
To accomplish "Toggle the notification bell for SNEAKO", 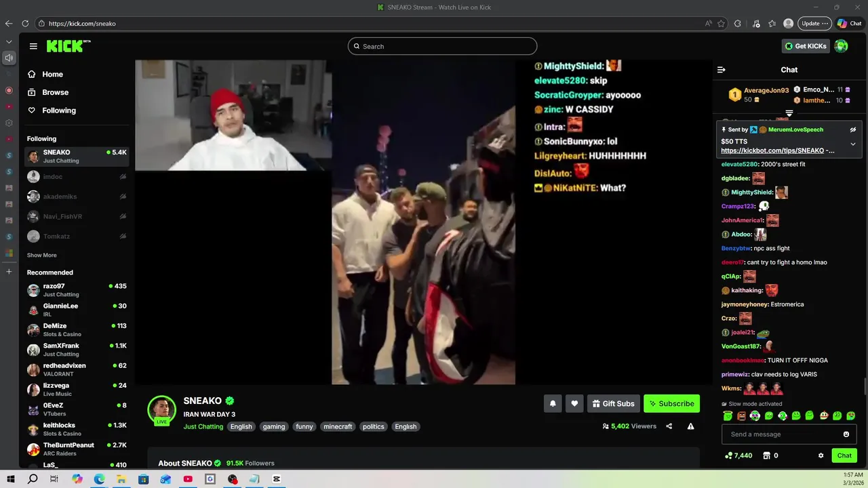I will (x=553, y=403).
